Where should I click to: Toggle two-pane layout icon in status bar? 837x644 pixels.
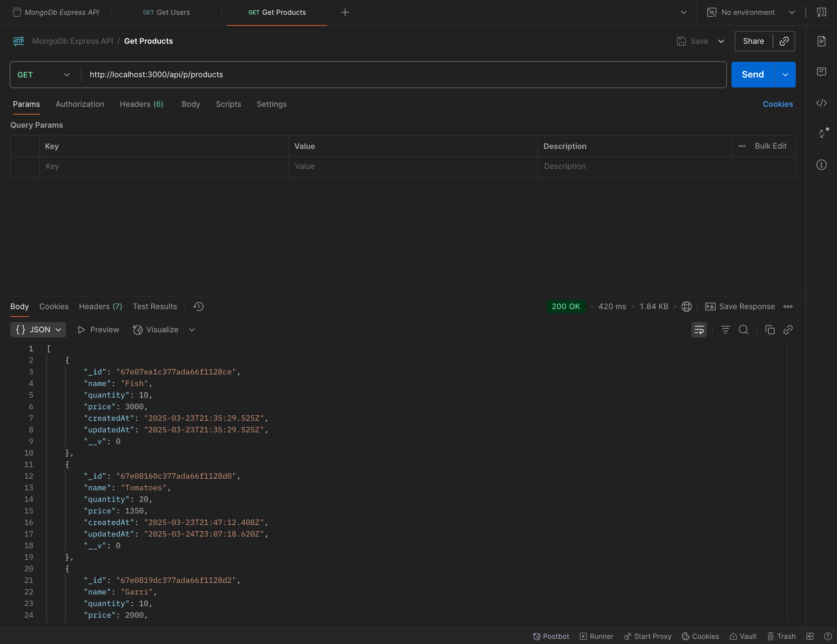(810, 636)
